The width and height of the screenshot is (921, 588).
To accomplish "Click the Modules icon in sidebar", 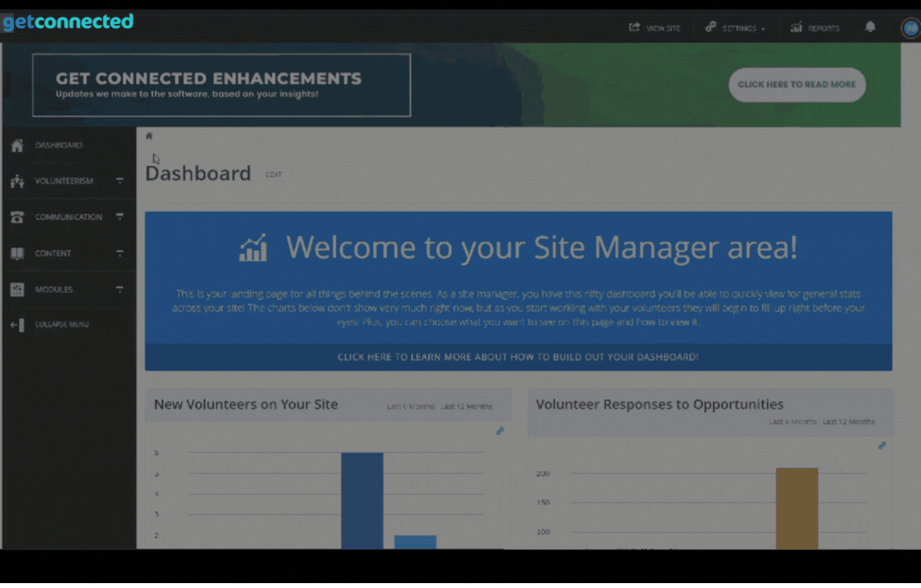I will click(17, 290).
